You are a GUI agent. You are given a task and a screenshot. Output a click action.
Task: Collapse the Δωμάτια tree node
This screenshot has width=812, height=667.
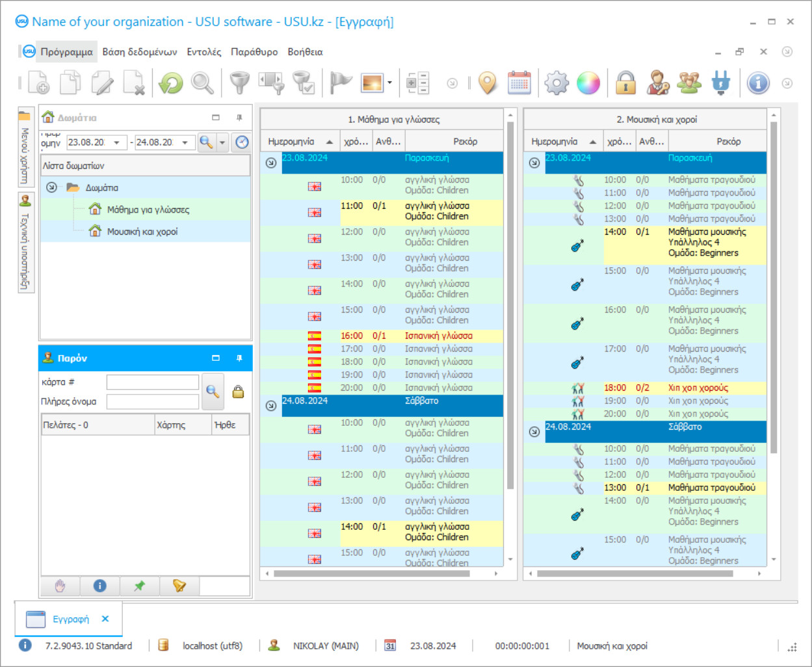(x=51, y=188)
